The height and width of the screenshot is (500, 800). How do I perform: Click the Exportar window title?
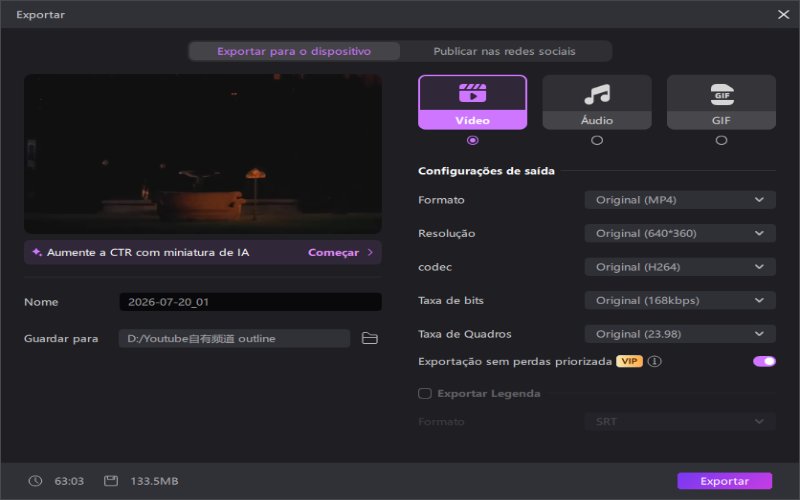pos(40,14)
